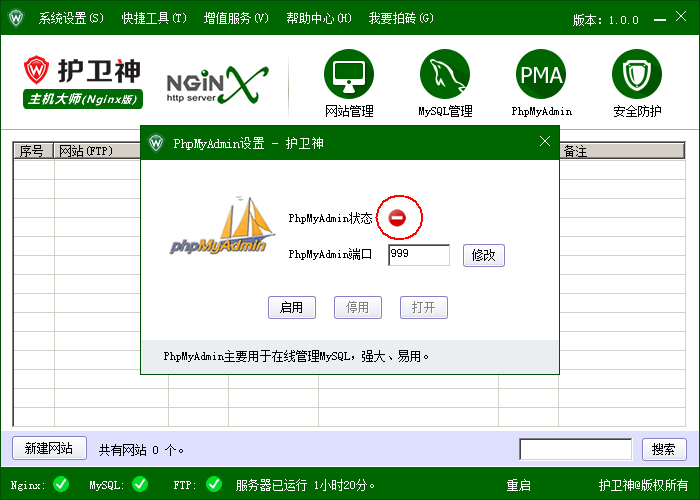The height and width of the screenshot is (500, 700).
Task: Focus the search box beside 搜索
Action: (x=575, y=449)
